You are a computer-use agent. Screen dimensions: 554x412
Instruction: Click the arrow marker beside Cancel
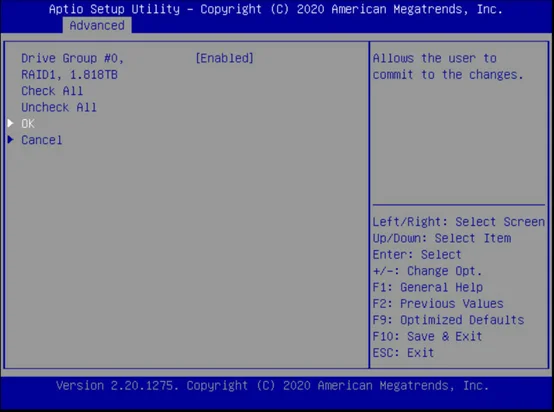point(11,140)
